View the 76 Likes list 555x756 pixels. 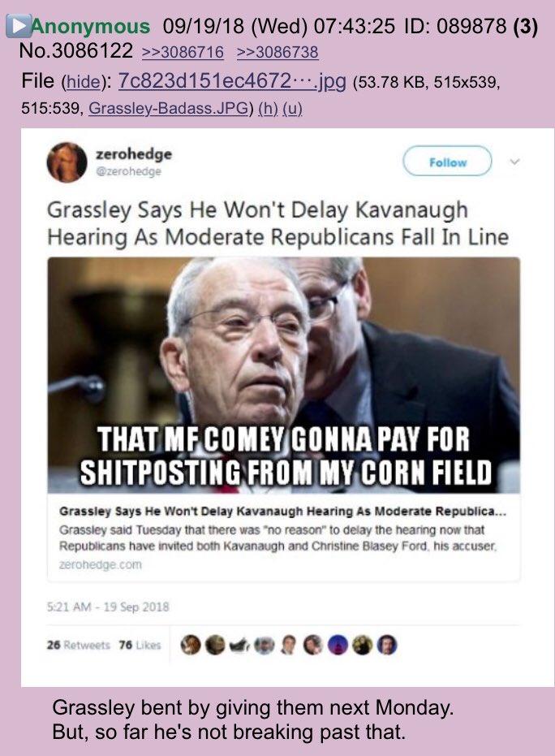[x=140, y=645]
